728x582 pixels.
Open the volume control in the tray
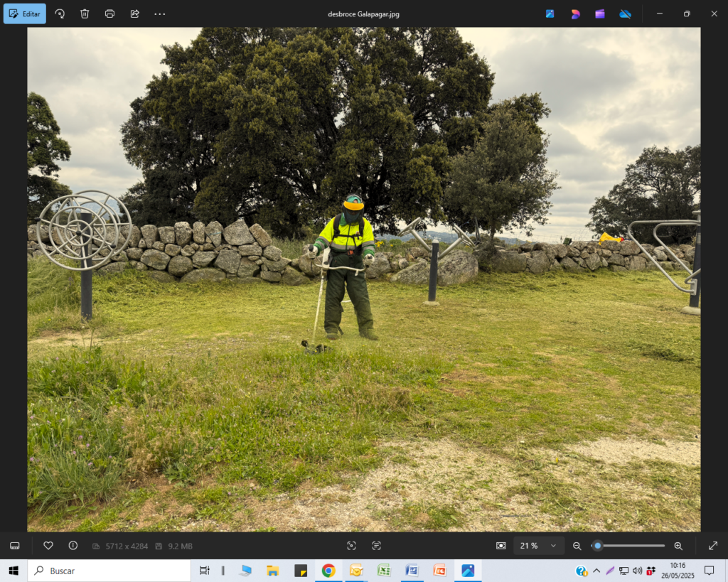click(x=637, y=571)
